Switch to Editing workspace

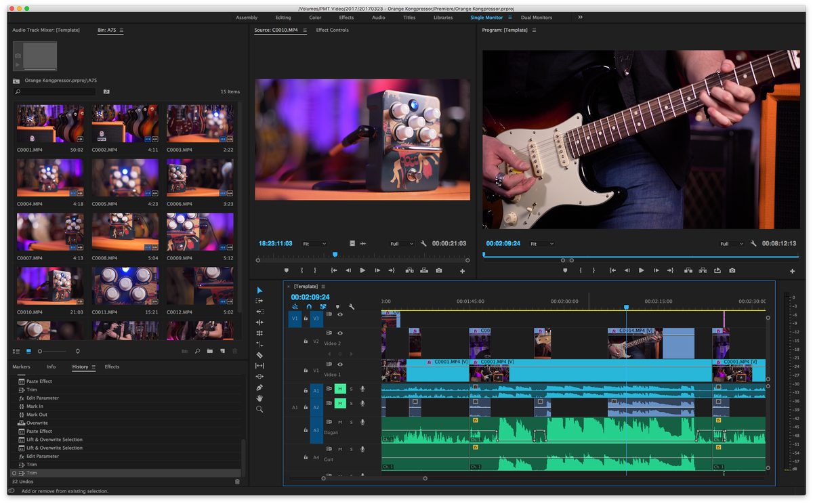pyautogui.click(x=283, y=18)
